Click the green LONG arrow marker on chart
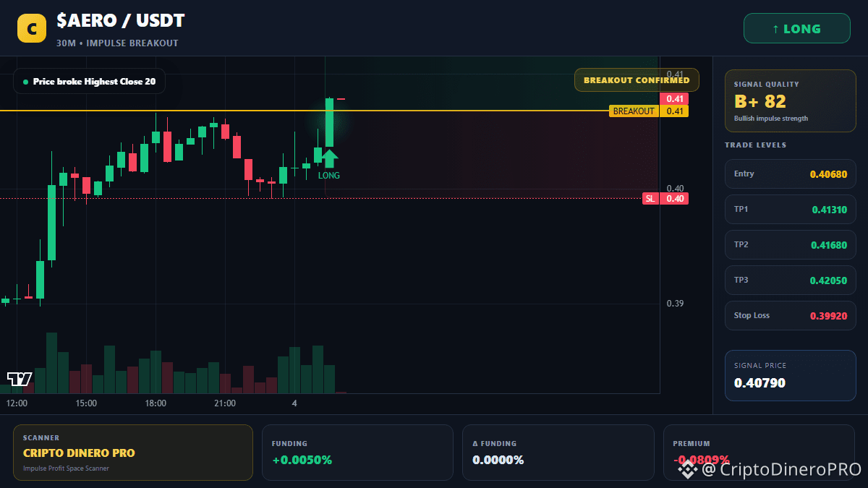868x488 pixels. coord(329,158)
